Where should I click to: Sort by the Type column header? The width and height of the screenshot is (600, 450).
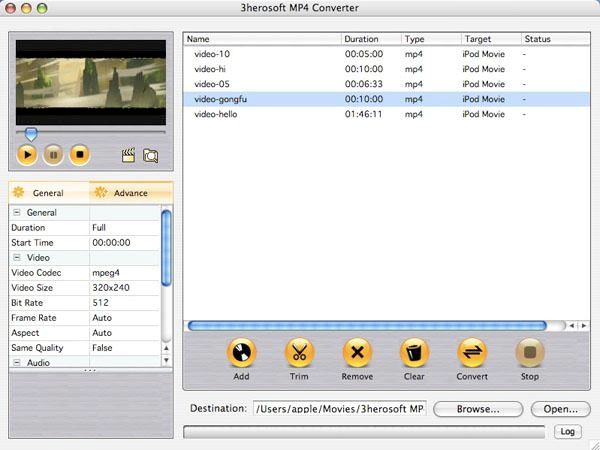431,39
